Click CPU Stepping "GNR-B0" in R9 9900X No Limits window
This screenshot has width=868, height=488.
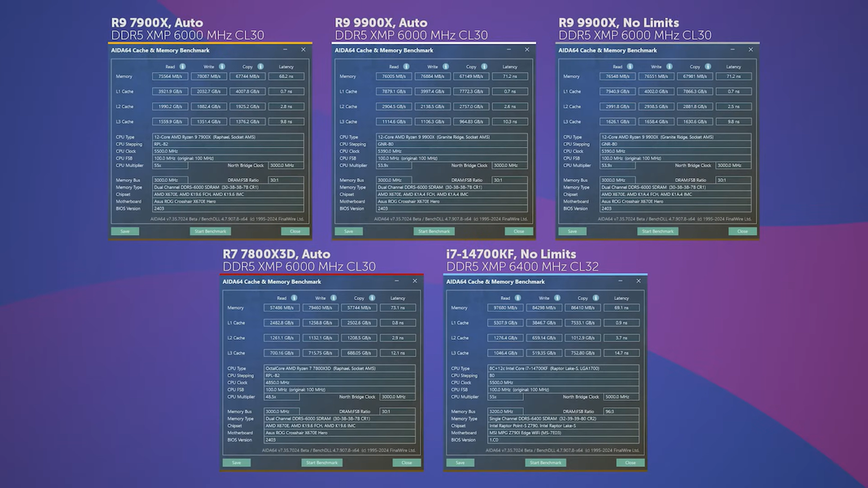pos(675,144)
